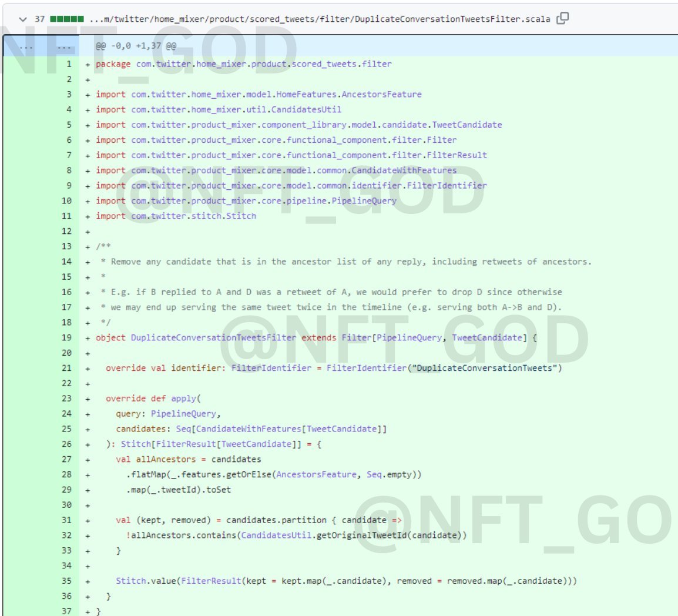Viewport: 678px width, 616px height.
Task: Open the DuplicateConversationTweetsFilter.scala file link
Action: tap(320, 19)
